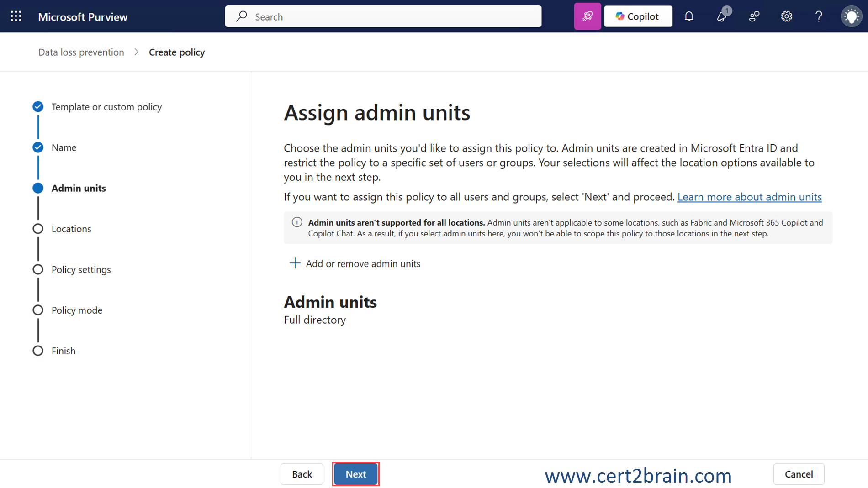Launch Copilot from the header
This screenshot has width=868, height=488.
(638, 16)
